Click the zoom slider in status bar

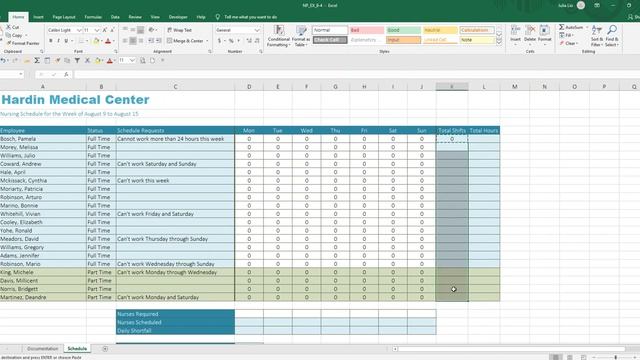(616, 357)
